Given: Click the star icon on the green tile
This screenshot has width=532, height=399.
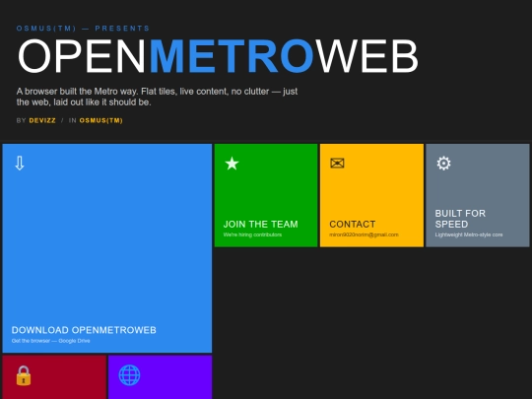Looking at the screenshot, I should click(233, 164).
